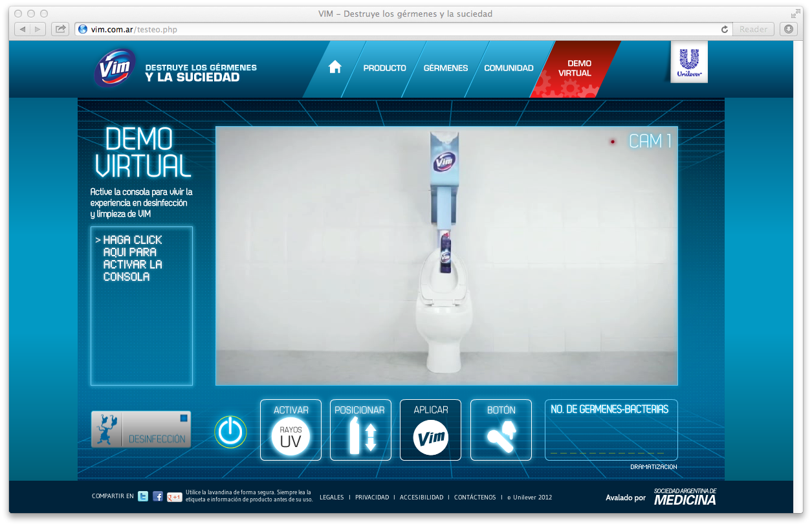The image size is (812, 526).
Task: Open the COMUNIDAD navigation tab
Action: click(x=509, y=68)
